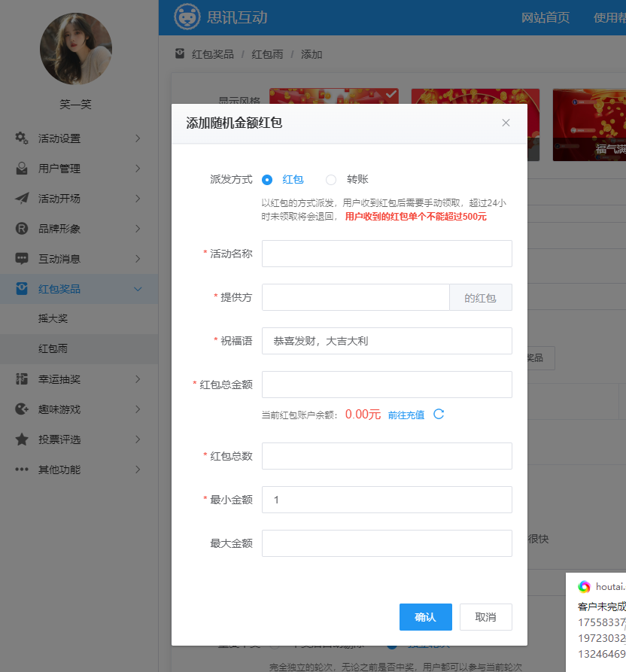Click the 0.00元 balance amount
The height and width of the screenshot is (672, 626).
363,415
